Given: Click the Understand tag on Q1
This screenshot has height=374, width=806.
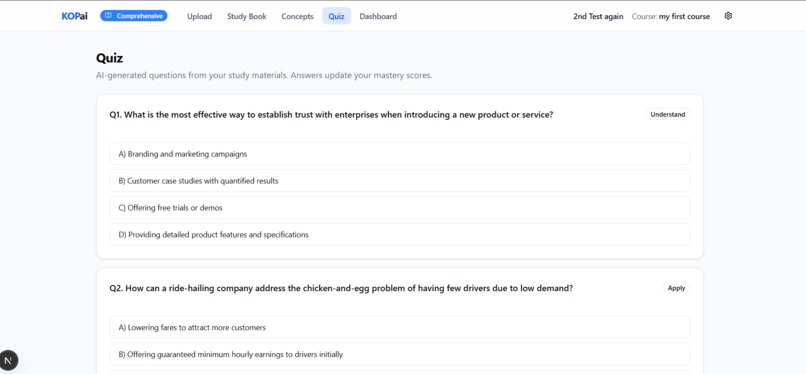Looking at the screenshot, I should pos(667,115).
